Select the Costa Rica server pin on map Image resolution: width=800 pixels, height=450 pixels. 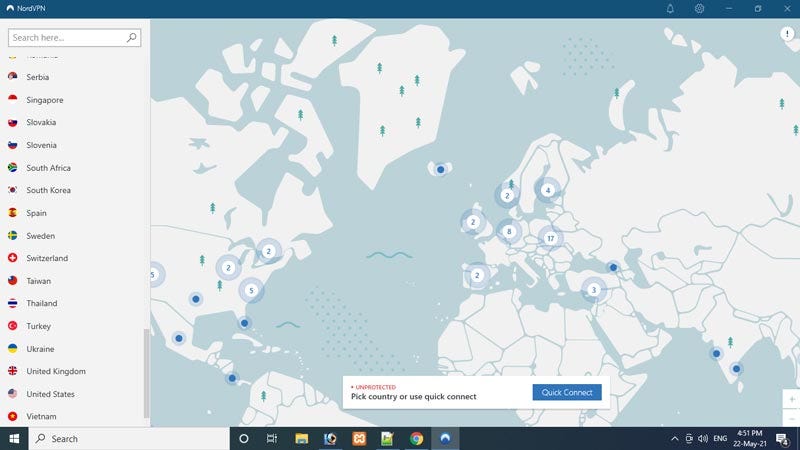click(x=232, y=378)
